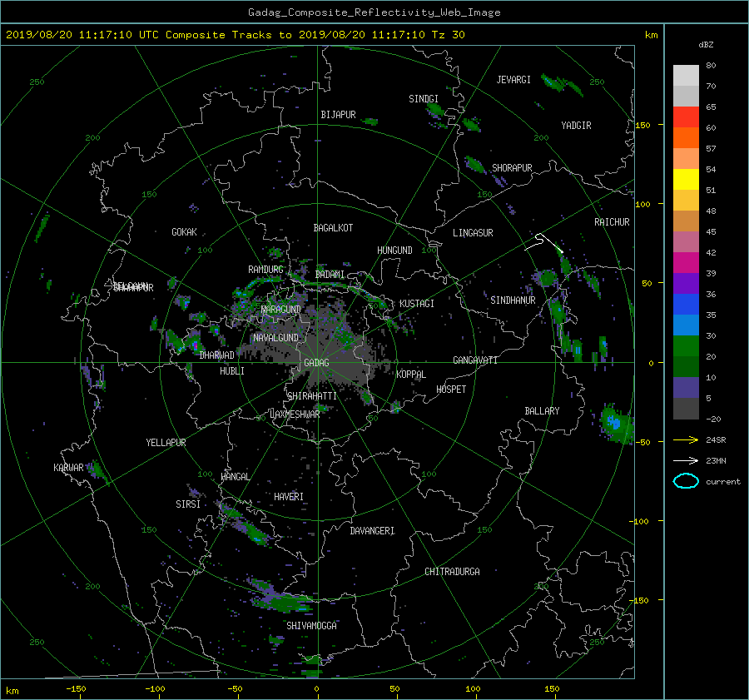Click the yellow 51 dBZ legend swatch
The image size is (749, 700).
[x=686, y=180]
